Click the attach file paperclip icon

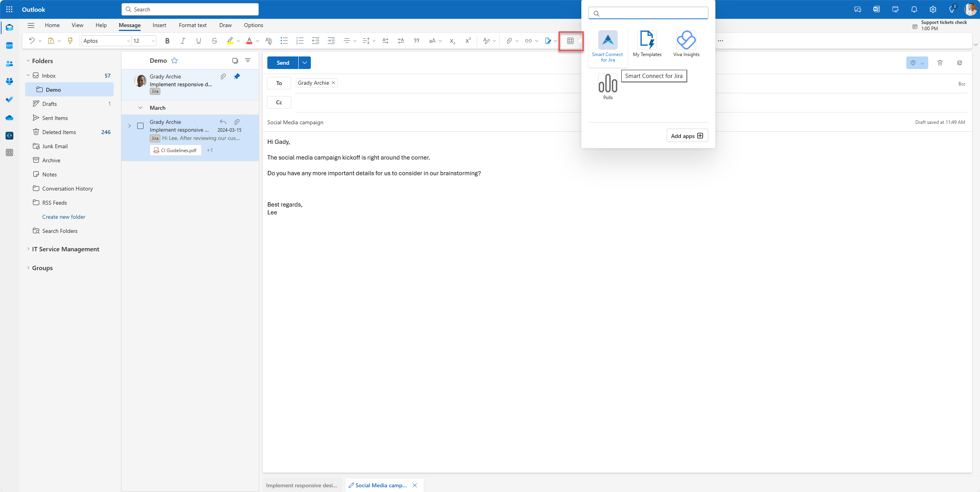pos(509,41)
